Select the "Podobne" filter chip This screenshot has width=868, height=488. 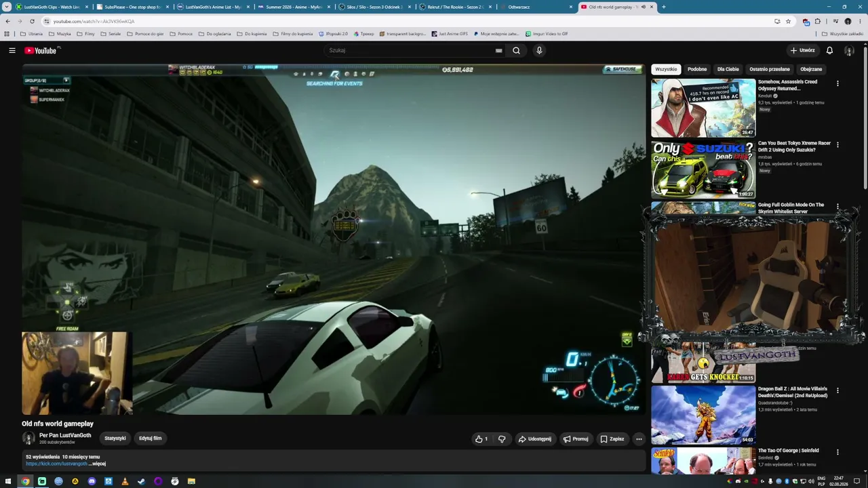tap(697, 69)
